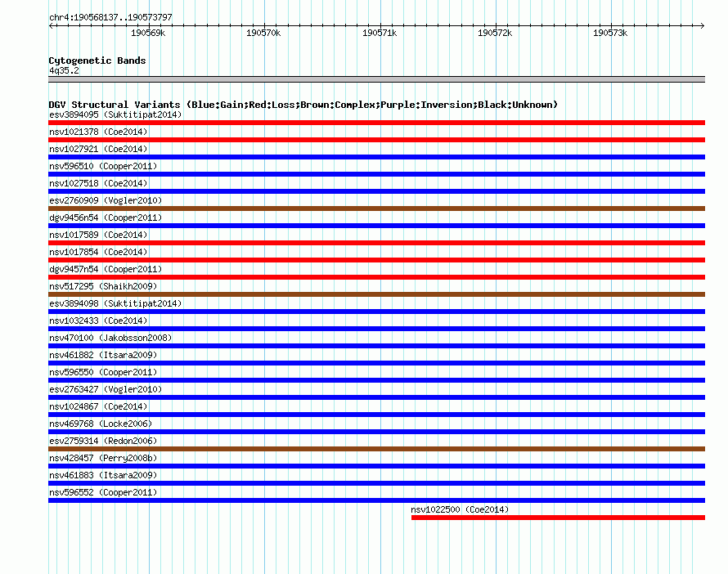This screenshot has width=728, height=574.
Task: Click the nsv596510 (Cooper2011) label
Action: pyautogui.click(x=103, y=166)
